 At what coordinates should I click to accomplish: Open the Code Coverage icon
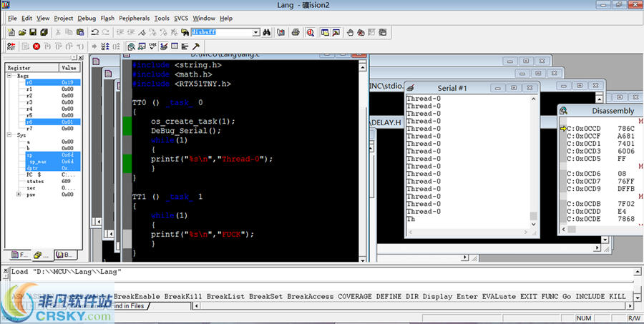click(x=153, y=46)
